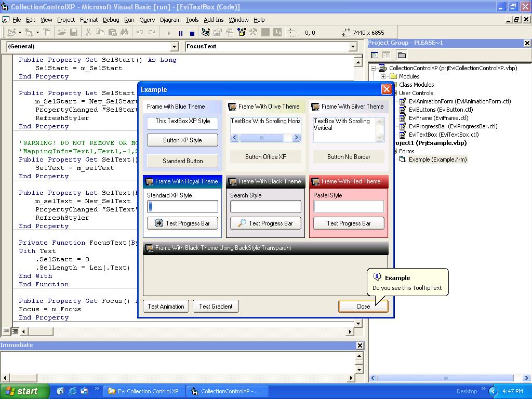This screenshot has width=532, height=399.
Task: Open the (General) object dropdown
Action: pyautogui.click(x=174, y=47)
